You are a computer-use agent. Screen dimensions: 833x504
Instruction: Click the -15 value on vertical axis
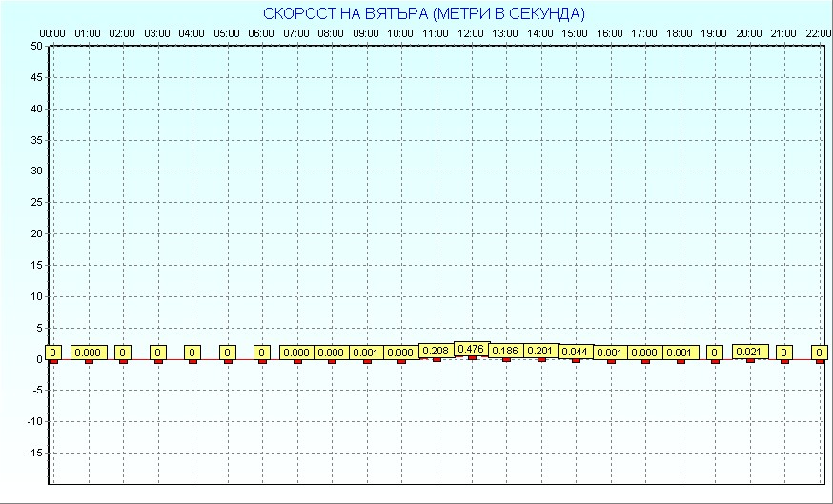[34, 453]
